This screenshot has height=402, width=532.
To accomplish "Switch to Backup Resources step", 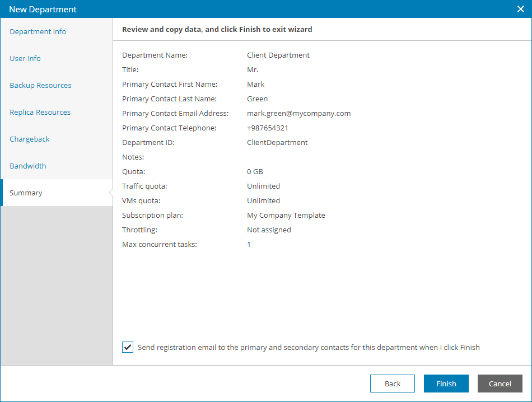I will (40, 85).
